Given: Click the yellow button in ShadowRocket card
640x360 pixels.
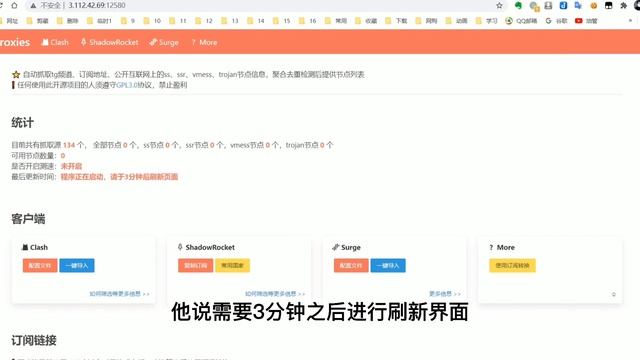Looking at the screenshot, I should click(x=233, y=265).
